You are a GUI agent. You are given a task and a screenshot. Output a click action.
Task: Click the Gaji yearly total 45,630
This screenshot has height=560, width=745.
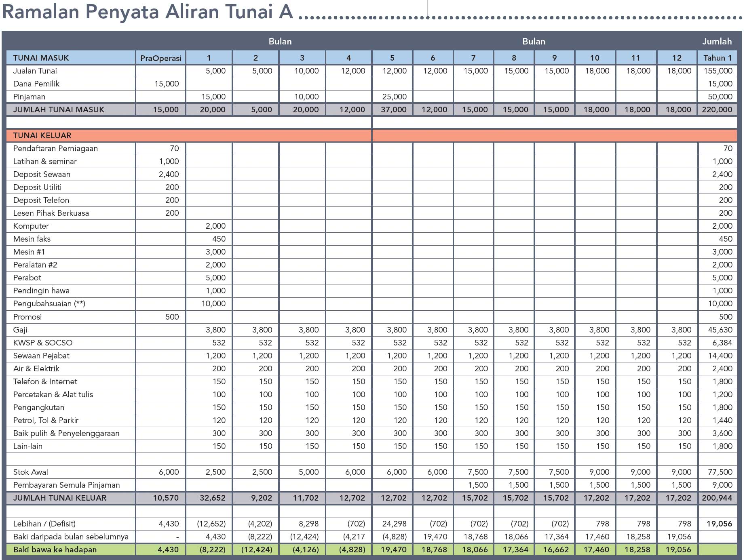point(720,330)
